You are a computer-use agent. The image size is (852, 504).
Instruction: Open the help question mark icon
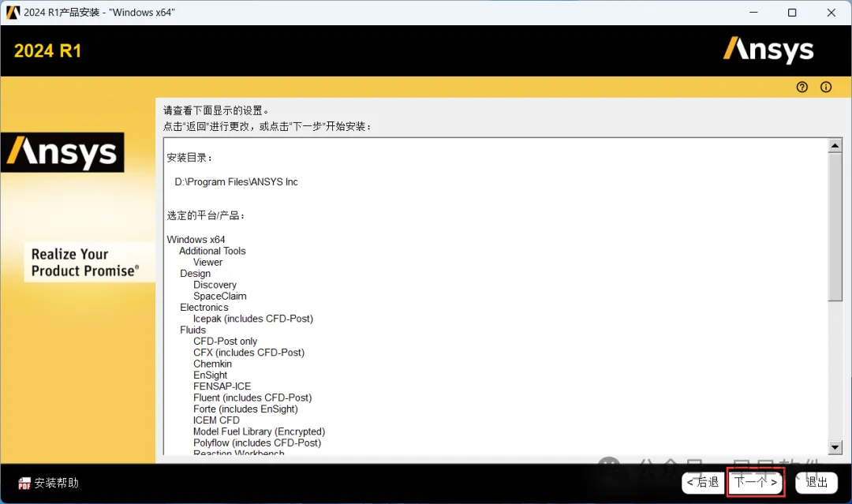click(802, 87)
